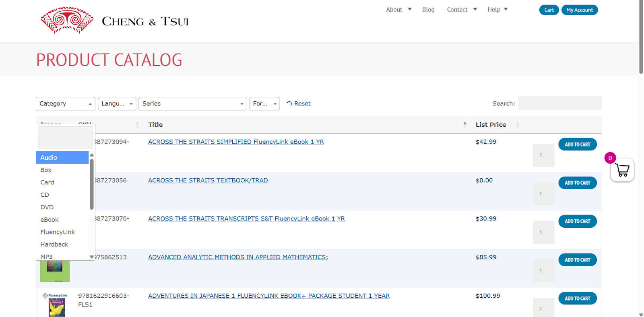Select CD in category list
The width and height of the screenshot is (644, 317).
[x=62, y=195]
